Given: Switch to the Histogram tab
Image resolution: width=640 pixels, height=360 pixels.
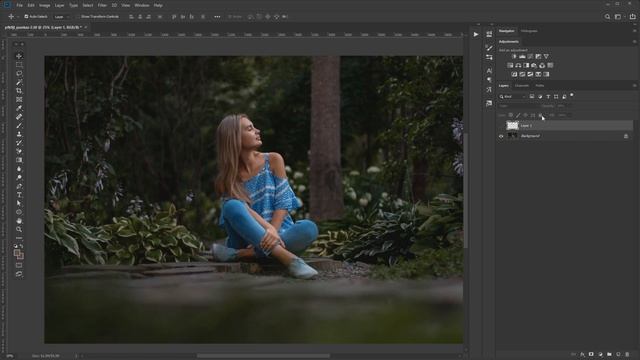Looking at the screenshot, I should (x=529, y=31).
